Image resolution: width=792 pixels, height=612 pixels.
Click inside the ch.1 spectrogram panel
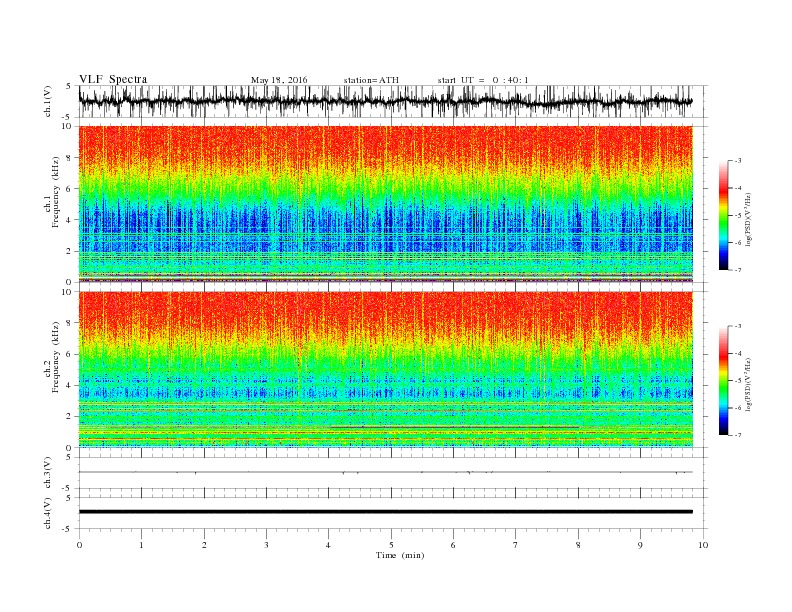click(x=385, y=204)
